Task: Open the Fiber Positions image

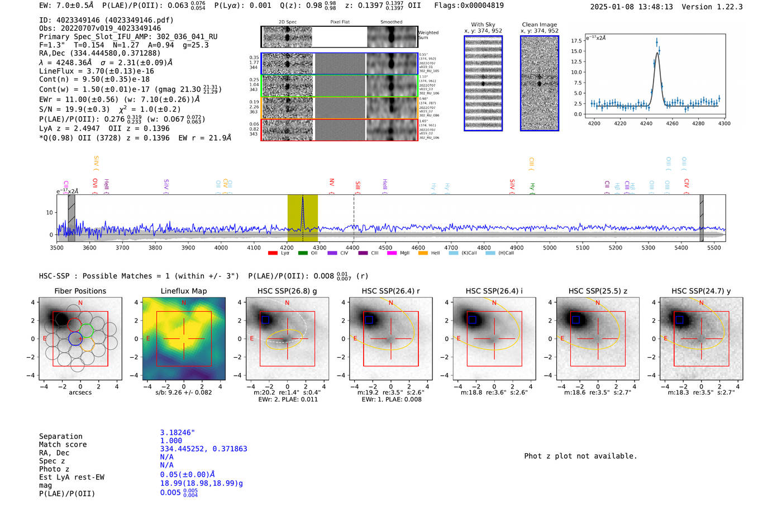Action: [x=80, y=339]
